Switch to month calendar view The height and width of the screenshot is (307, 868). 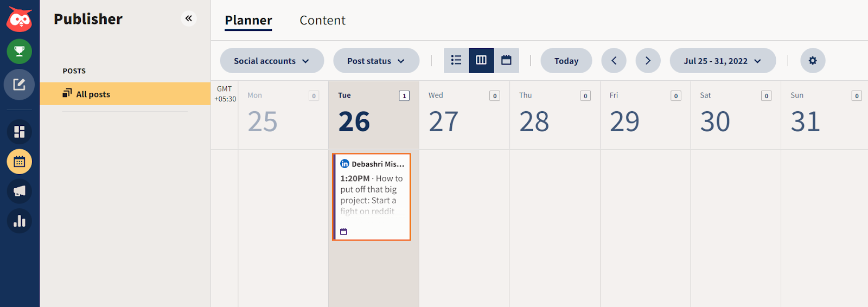click(x=506, y=60)
